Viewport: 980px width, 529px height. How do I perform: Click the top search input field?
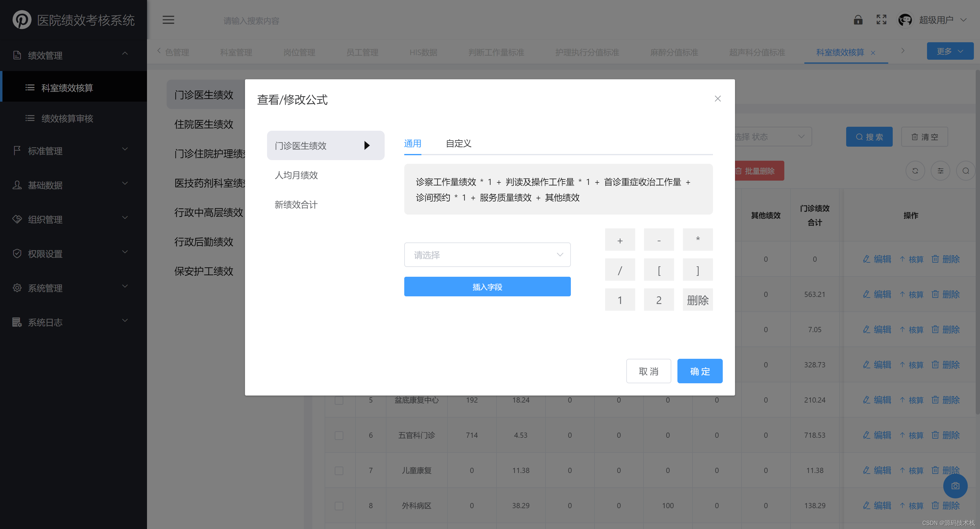click(251, 21)
